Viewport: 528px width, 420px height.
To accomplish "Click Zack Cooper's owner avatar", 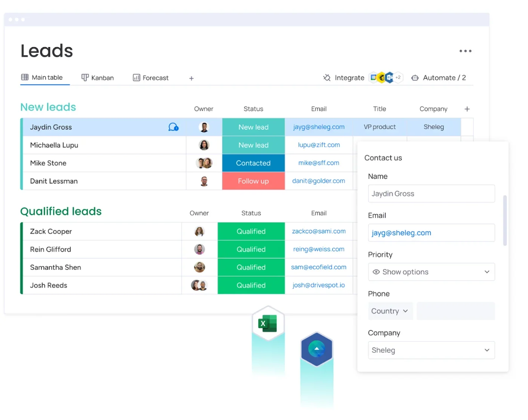I will [200, 231].
